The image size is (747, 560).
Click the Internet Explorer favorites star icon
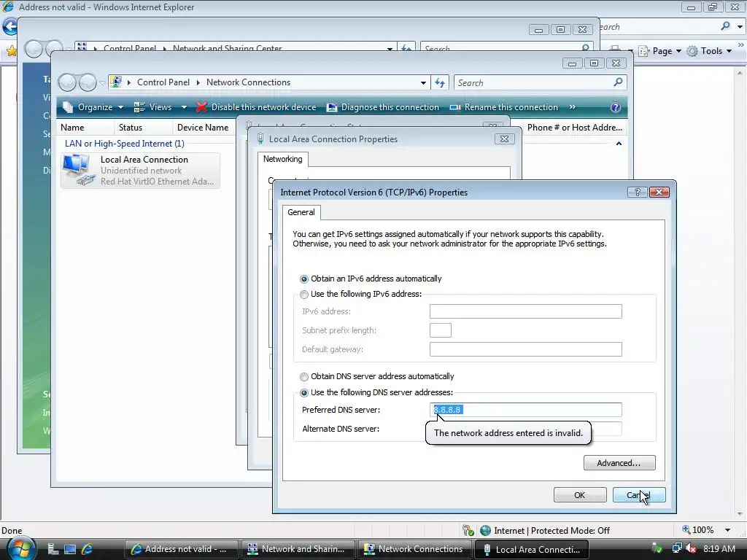pyautogui.click(x=12, y=50)
